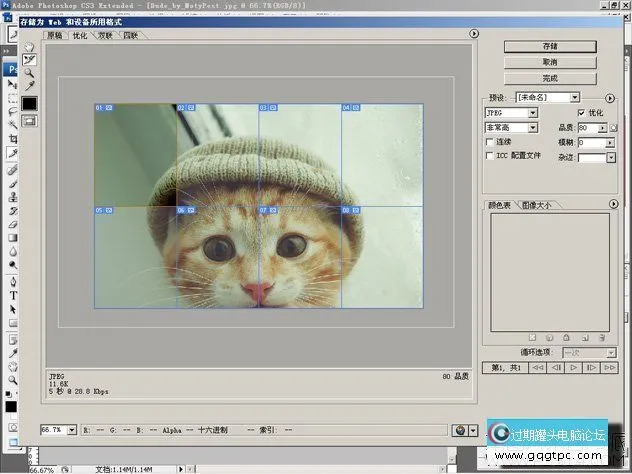Switch to 双联 (2-Up) tab
632x474 pixels.
tap(105, 35)
